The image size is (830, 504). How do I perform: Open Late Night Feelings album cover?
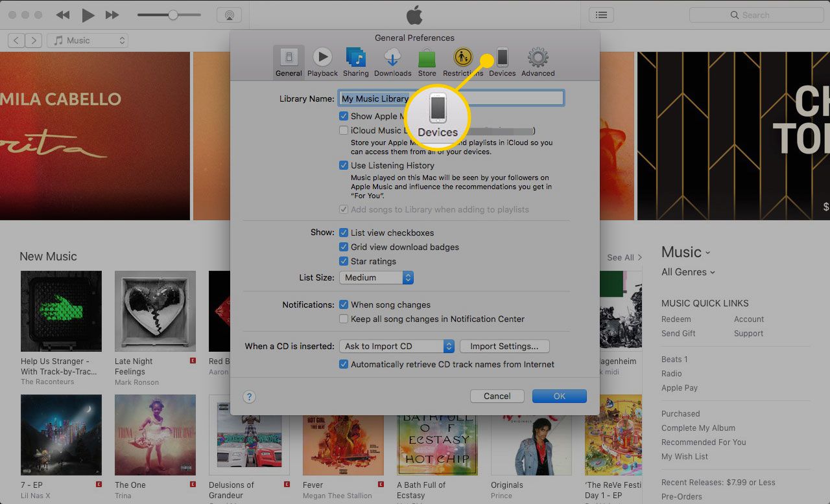pyautogui.click(x=155, y=311)
